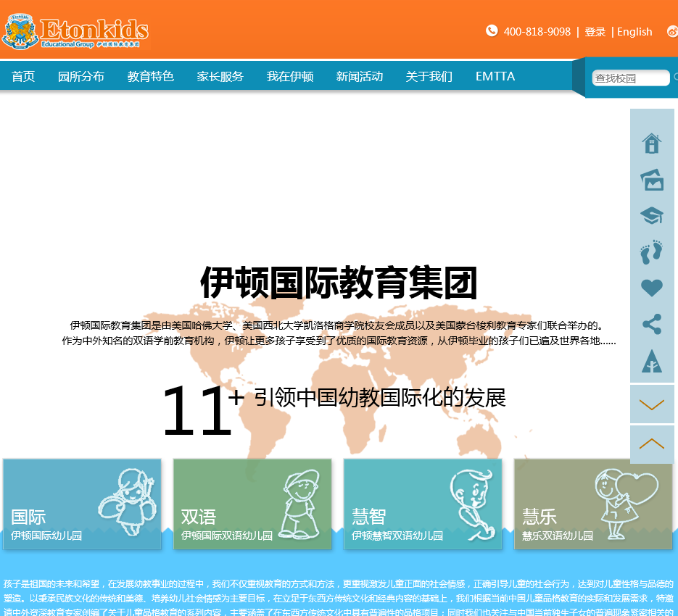
Task: Open the 国际 伊顿国际幼儿园 card
Action: coord(82,504)
